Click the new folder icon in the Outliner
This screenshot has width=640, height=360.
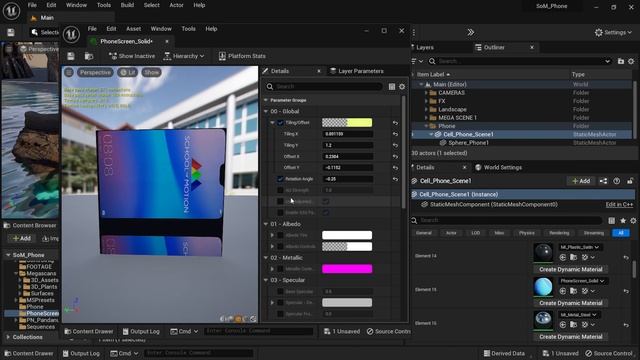point(621,61)
